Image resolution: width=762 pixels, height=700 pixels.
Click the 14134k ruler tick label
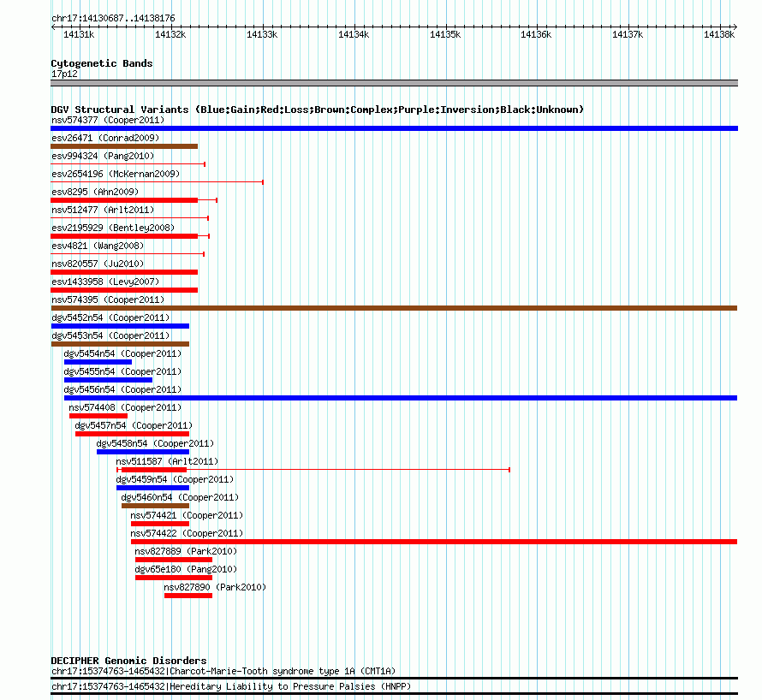point(354,34)
